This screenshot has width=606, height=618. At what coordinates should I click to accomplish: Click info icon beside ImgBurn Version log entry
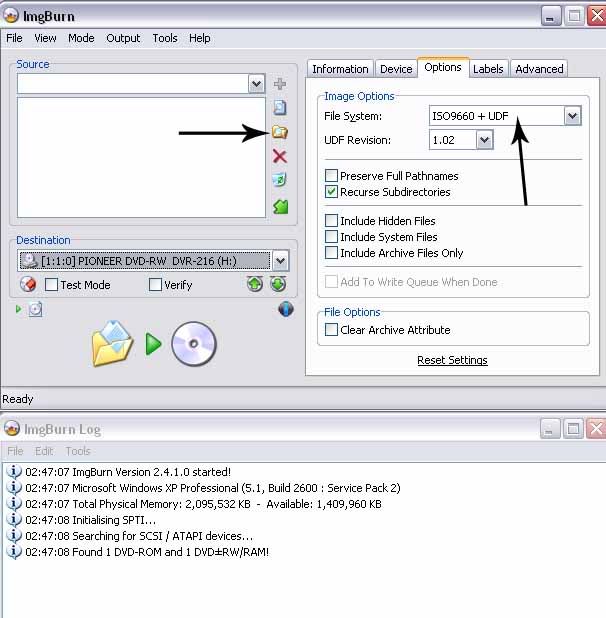click(x=14, y=471)
